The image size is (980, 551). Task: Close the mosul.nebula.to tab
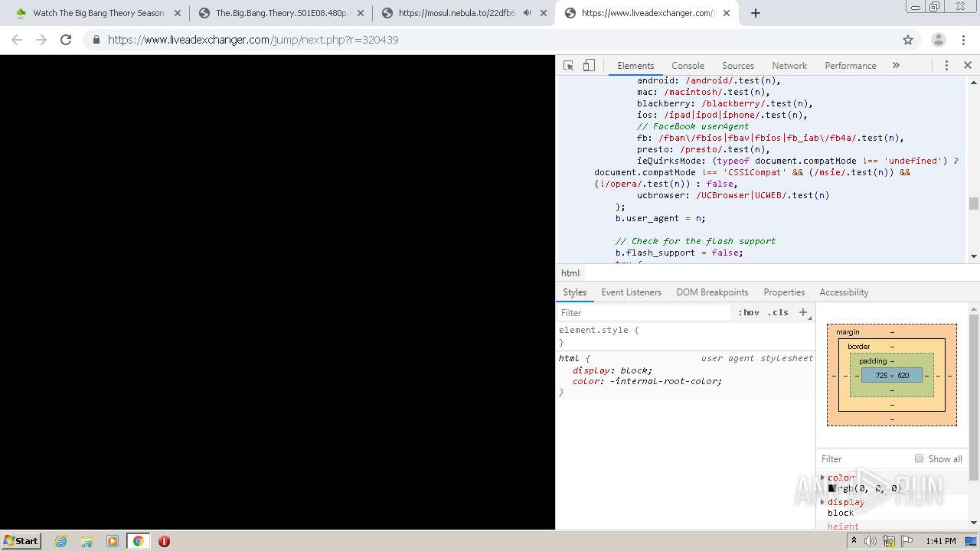tap(543, 13)
